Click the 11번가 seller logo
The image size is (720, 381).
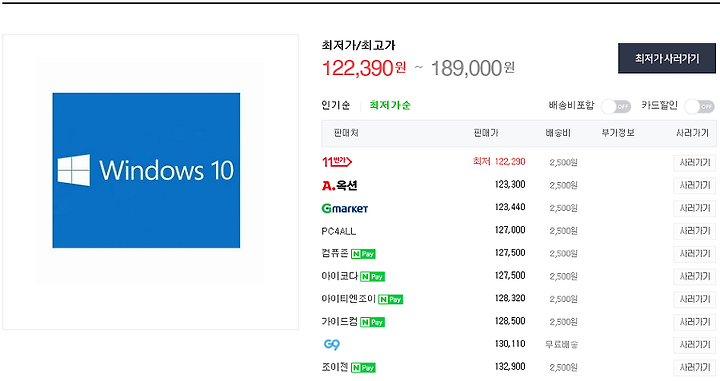[337, 162]
